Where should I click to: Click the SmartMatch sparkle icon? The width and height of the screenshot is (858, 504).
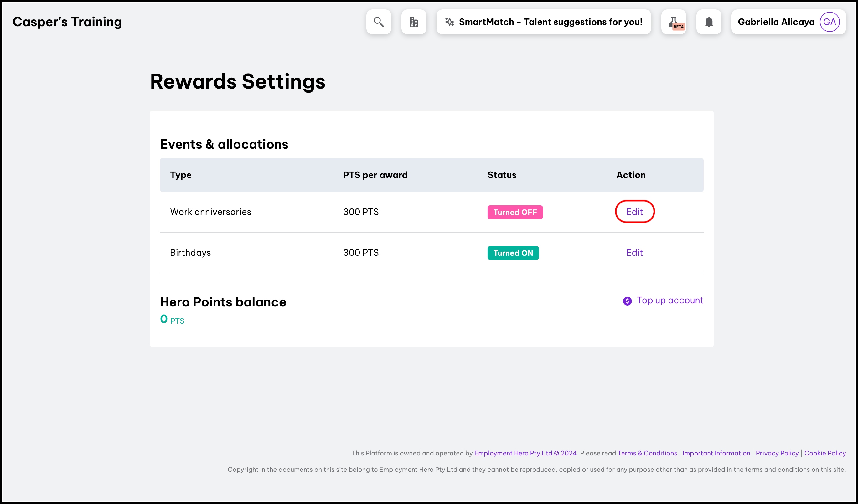tap(449, 22)
